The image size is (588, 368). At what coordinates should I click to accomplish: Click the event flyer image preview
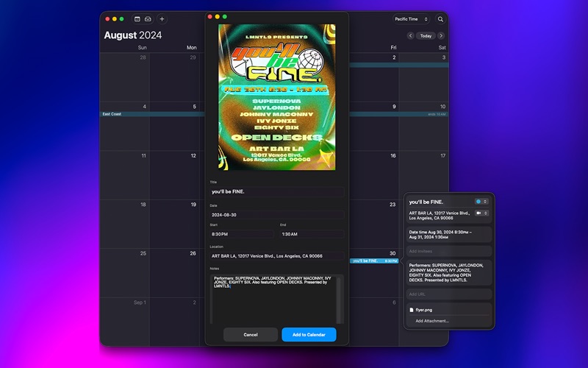pos(277,97)
